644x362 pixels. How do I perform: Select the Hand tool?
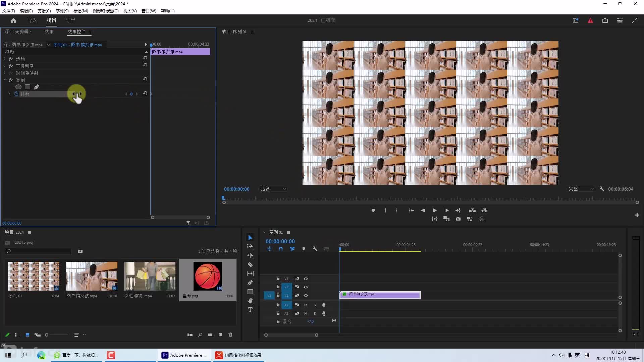pyautogui.click(x=250, y=301)
